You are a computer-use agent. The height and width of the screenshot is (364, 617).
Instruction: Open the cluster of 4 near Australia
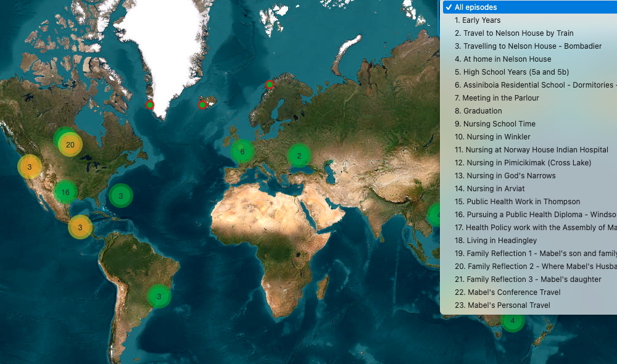pos(512,321)
